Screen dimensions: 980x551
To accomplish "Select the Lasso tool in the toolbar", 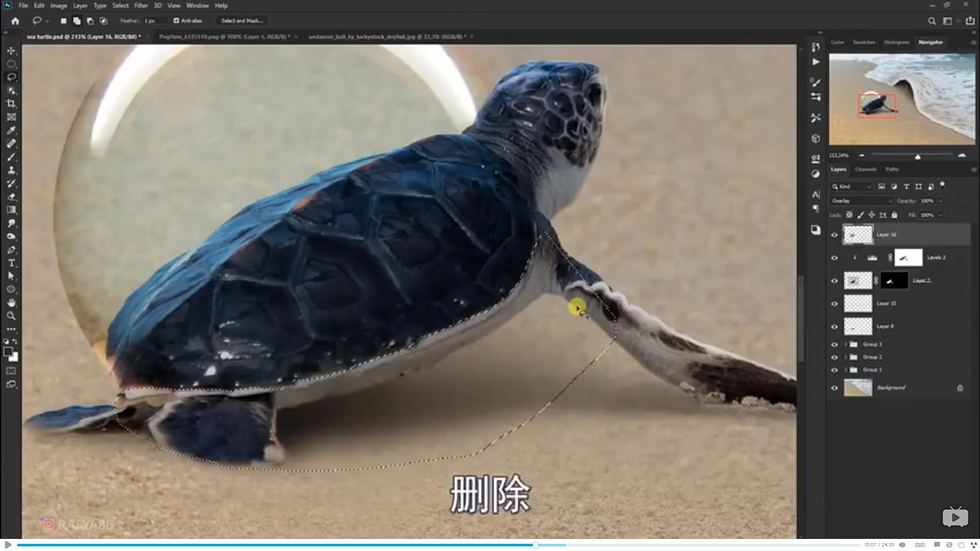I will (11, 78).
